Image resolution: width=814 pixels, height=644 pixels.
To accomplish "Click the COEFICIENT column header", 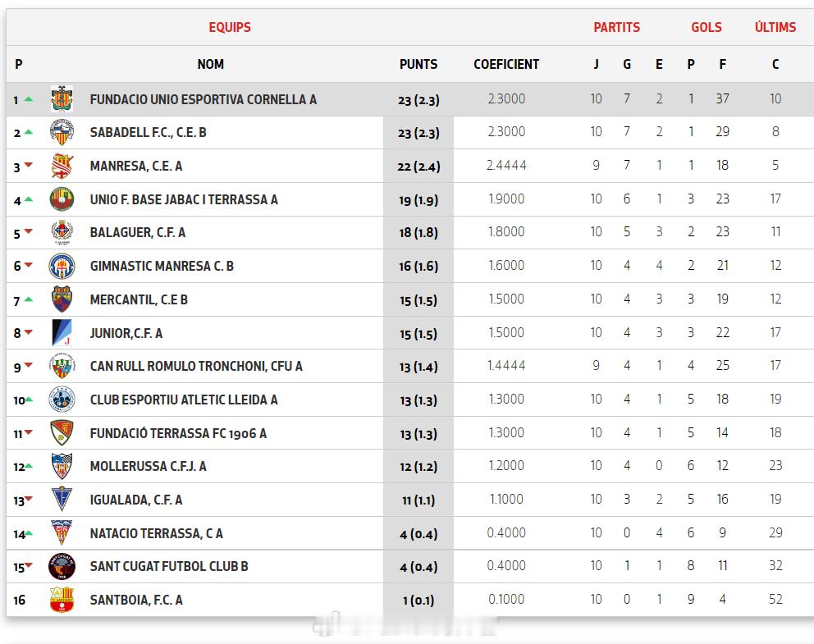I will 506,64.
